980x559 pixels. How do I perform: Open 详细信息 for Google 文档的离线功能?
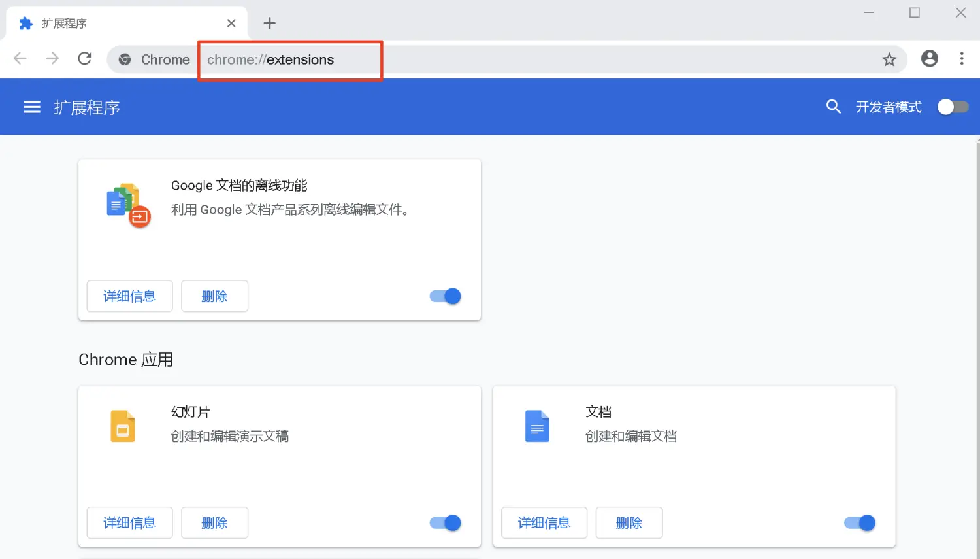pyautogui.click(x=129, y=296)
